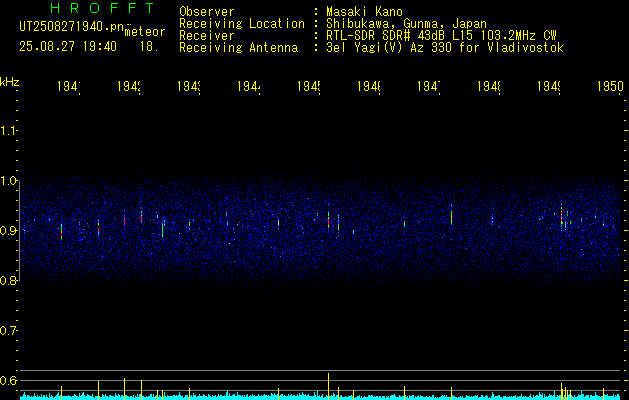Click the 1944 time axis label

[x=249, y=87]
